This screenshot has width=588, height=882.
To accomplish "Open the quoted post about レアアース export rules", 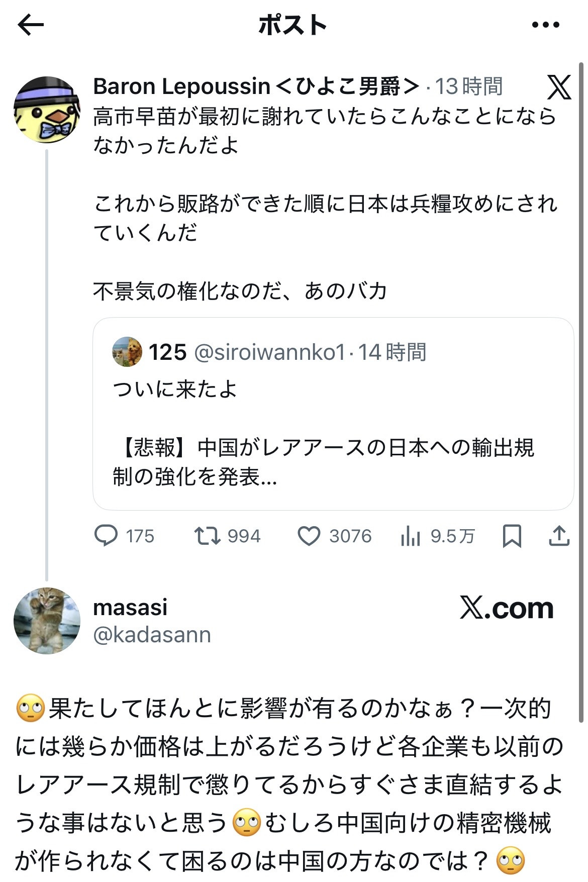I will [x=333, y=414].
